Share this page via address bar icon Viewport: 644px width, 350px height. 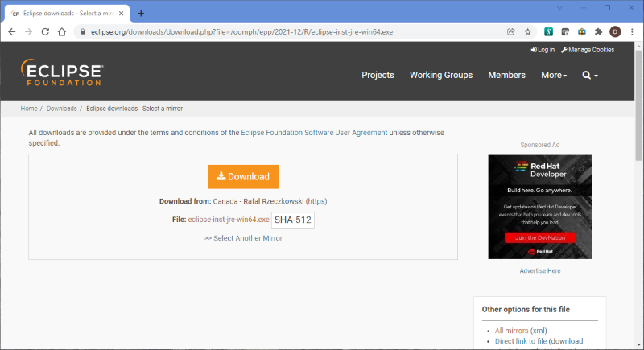click(511, 32)
